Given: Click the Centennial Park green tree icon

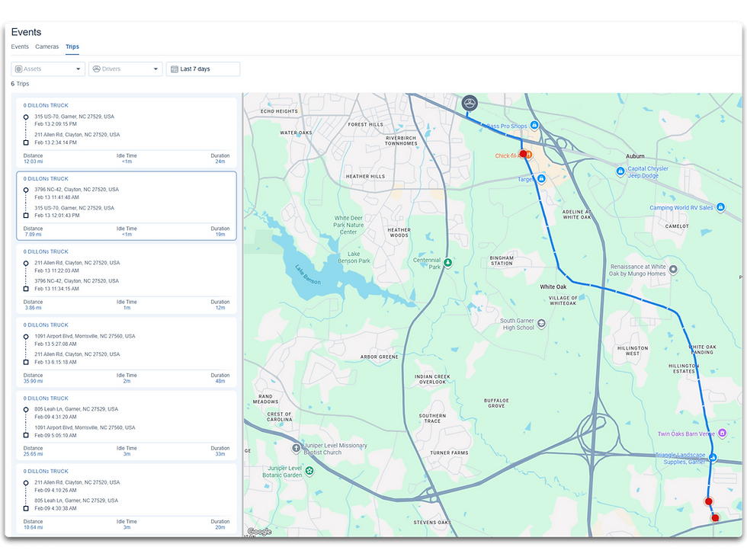Looking at the screenshot, I should (448, 263).
